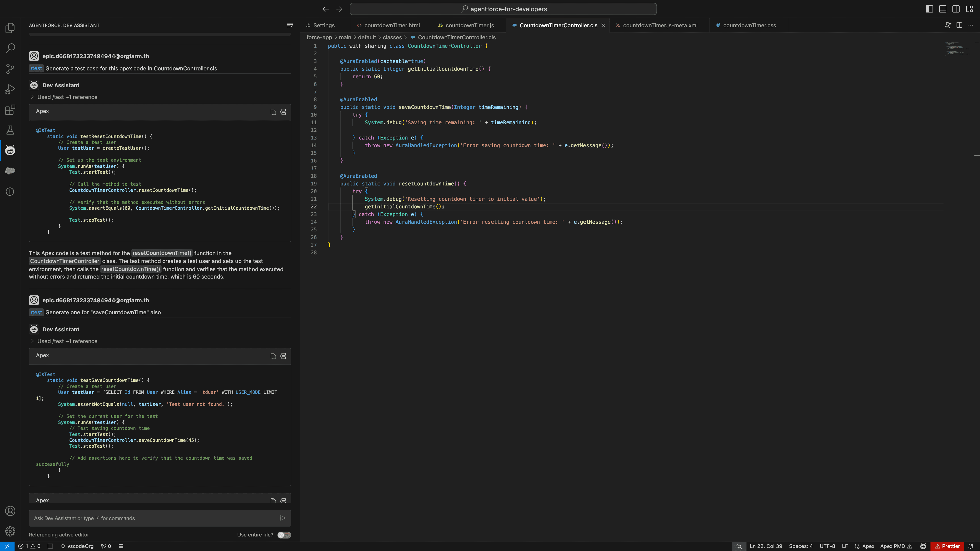Toggle the secondary side bar visibility
This screenshot has width=980, height=551.
pyautogui.click(x=956, y=9)
